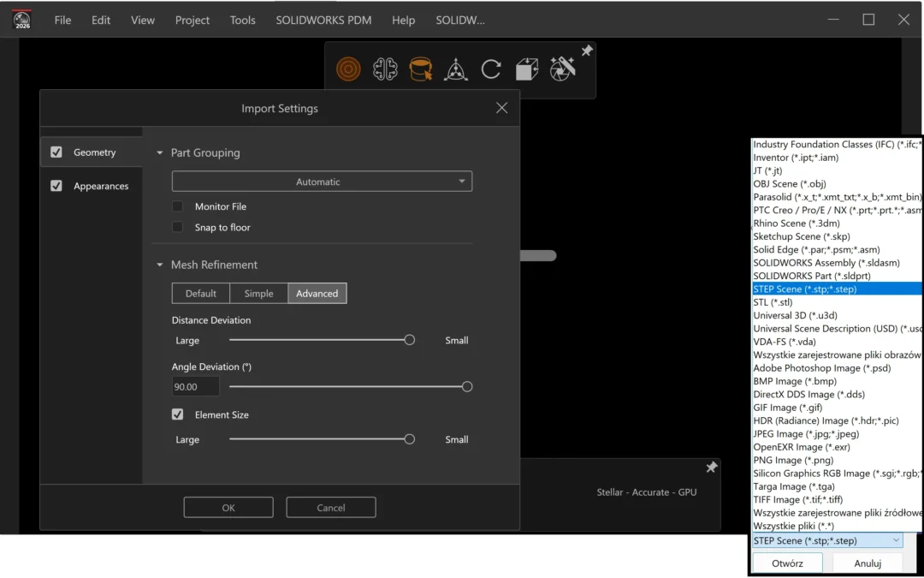924x578 pixels.
Task: Choose Universal 3D (*.u3d) file type
Action: [838, 315]
